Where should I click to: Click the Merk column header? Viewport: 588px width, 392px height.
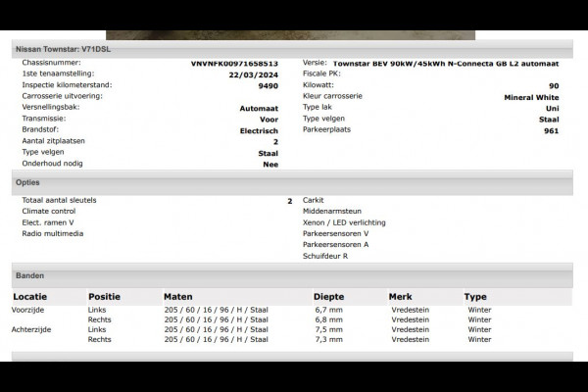[x=400, y=296]
